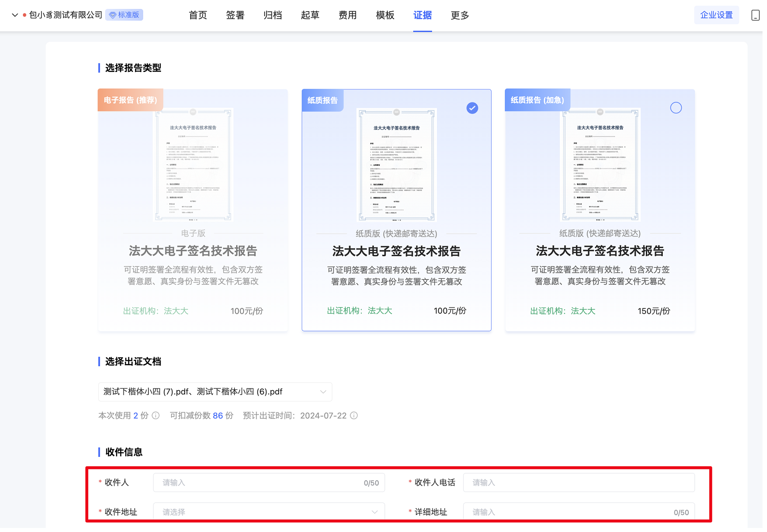Select the 证据 tab
Image resolution: width=767 pixels, height=532 pixels.
point(423,15)
